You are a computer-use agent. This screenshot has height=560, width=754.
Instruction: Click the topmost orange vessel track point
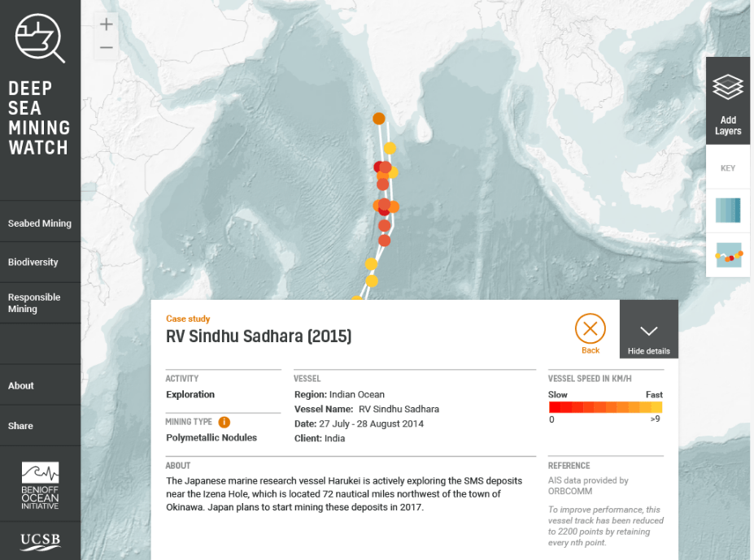click(x=378, y=119)
